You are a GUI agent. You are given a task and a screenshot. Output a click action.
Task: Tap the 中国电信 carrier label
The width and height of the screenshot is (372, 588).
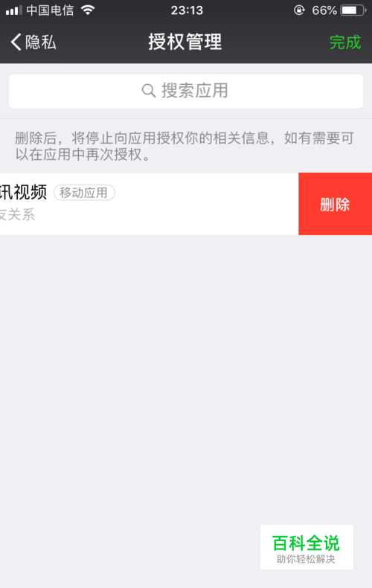(x=51, y=10)
